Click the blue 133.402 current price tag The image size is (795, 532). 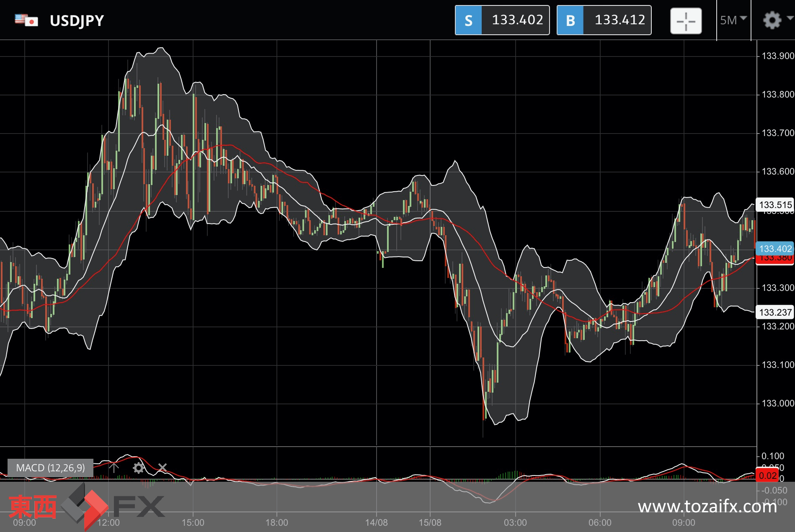pyautogui.click(x=775, y=249)
